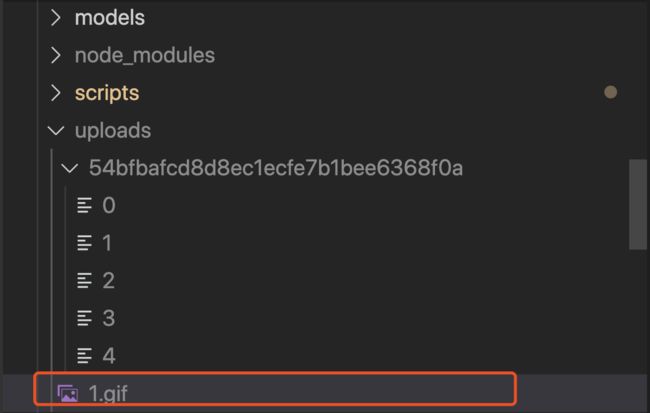Collapse the uploads folder chevron
The width and height of the screenshot is (650, 413).
(x=56, y=131)
